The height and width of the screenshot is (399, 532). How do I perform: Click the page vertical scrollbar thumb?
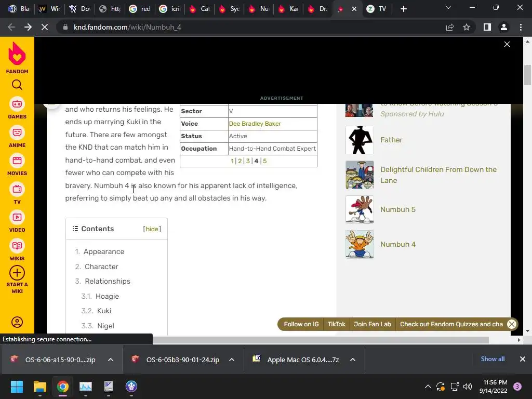527,75
